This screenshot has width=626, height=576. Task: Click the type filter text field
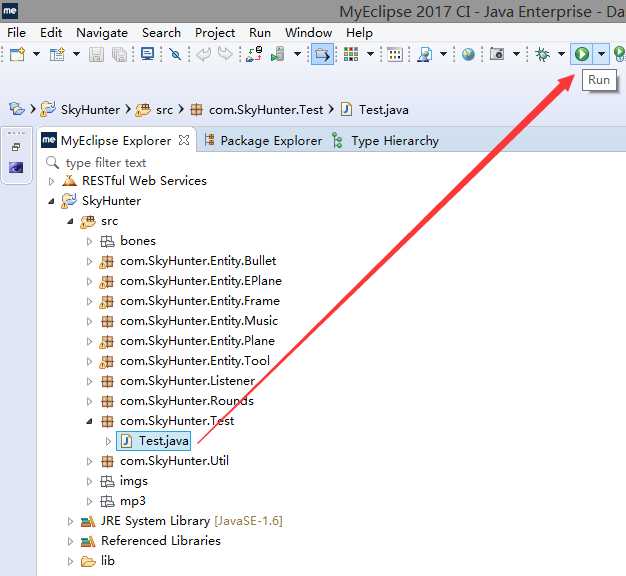[x=105, y=163]
